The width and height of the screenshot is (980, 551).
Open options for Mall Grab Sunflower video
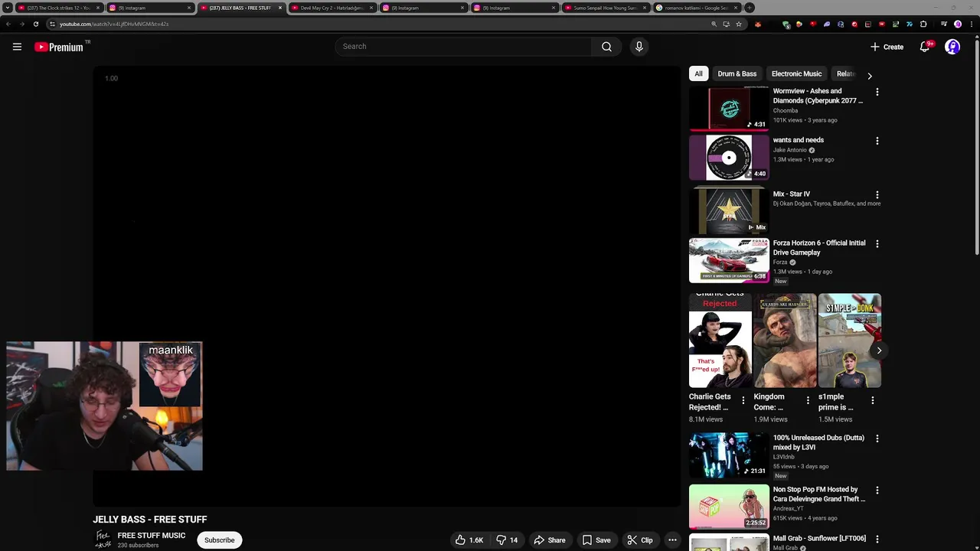pyautogui.click(x=877, y=540)
